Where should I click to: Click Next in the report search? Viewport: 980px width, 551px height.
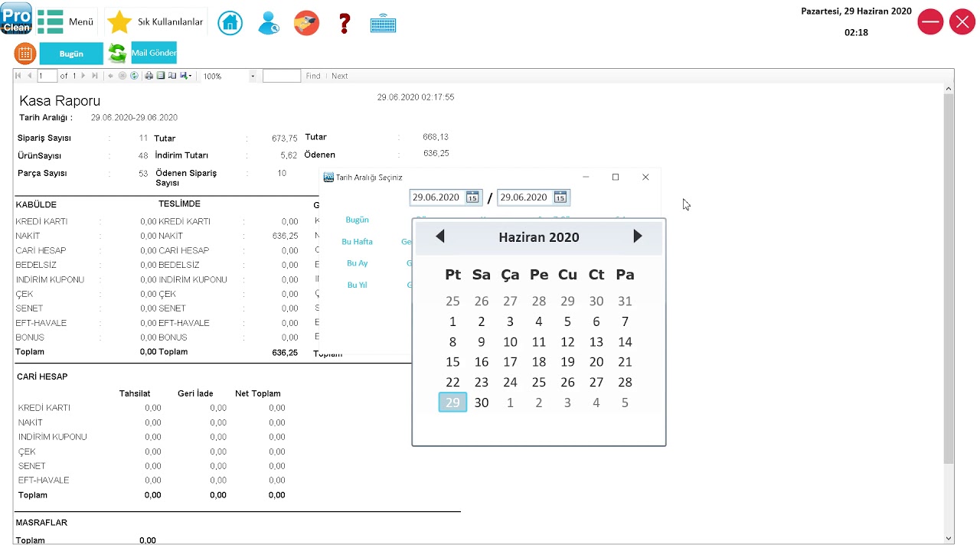[340, 76]
